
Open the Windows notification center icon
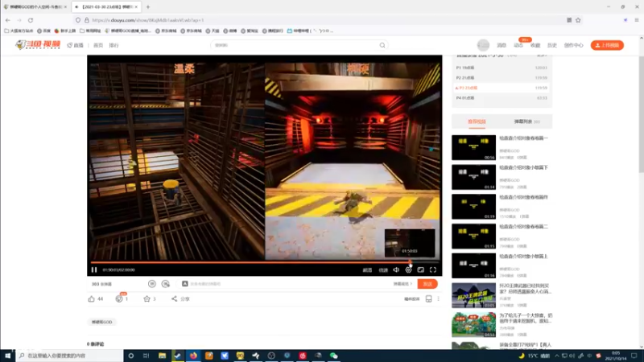click(634, 356)
